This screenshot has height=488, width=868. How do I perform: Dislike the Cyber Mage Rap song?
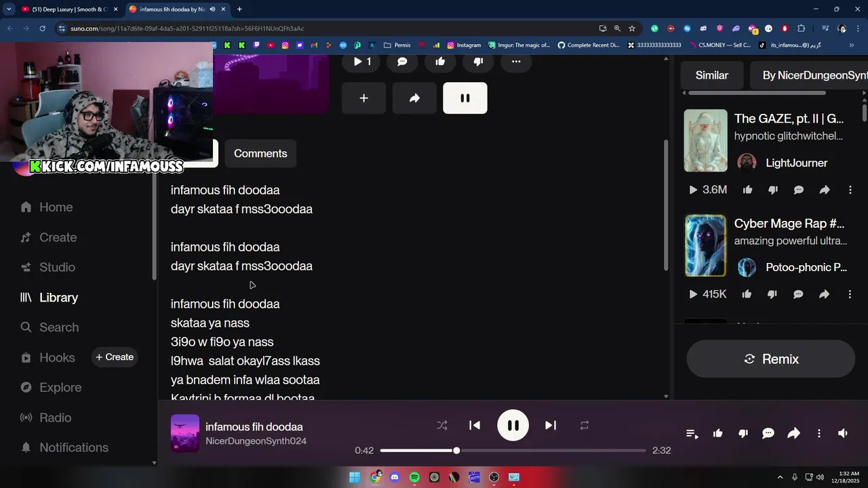click(x=772, y=294)
